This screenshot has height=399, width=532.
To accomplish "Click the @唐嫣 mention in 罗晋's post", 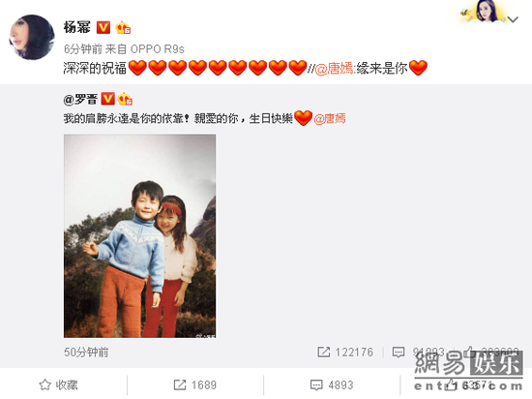I will [x=330, y=119].
